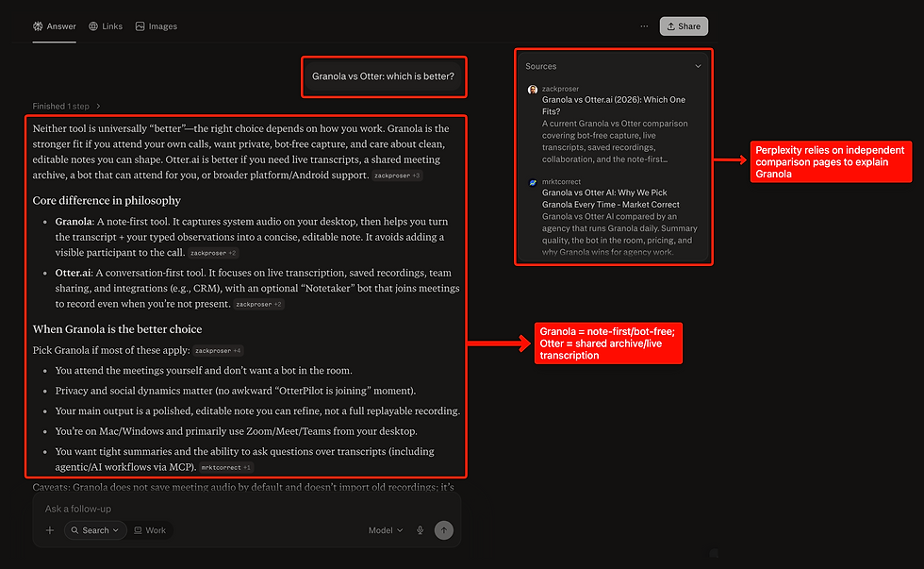This screenshot has height=569, width=924.
Task: Click the Share button
Action: point(684,25)
